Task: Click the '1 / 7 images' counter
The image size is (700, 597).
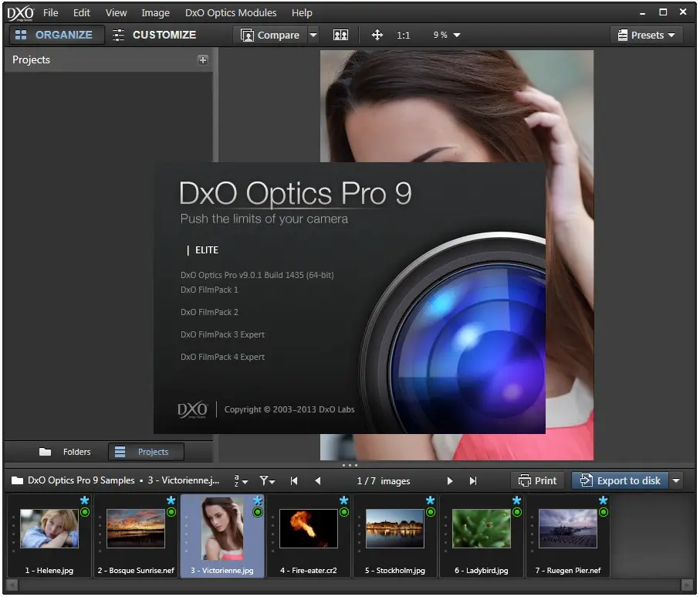Action: (x=384, y=481)
